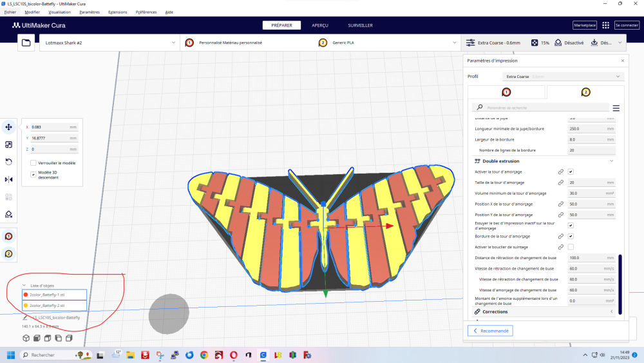Open the Fichier menu
The width and height of the screenshot is (644, 363).
(10, 12)
